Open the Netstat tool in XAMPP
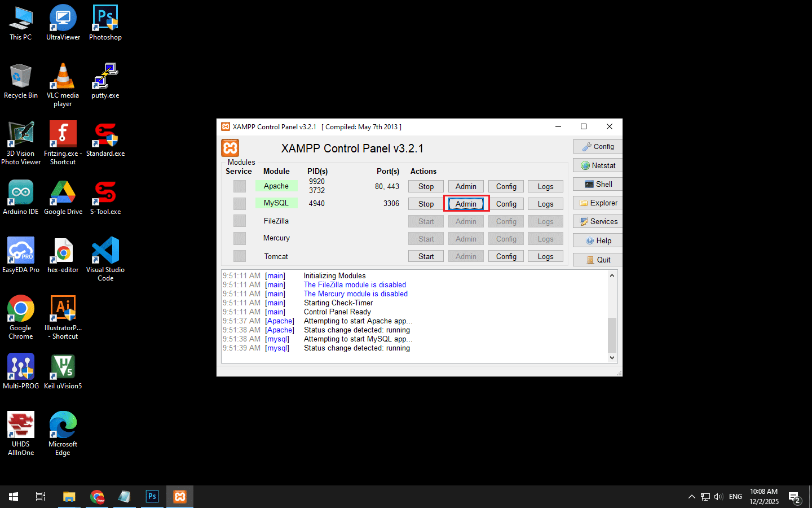The width and height of the screenshot is (812, 508). [x=598, y=165]
